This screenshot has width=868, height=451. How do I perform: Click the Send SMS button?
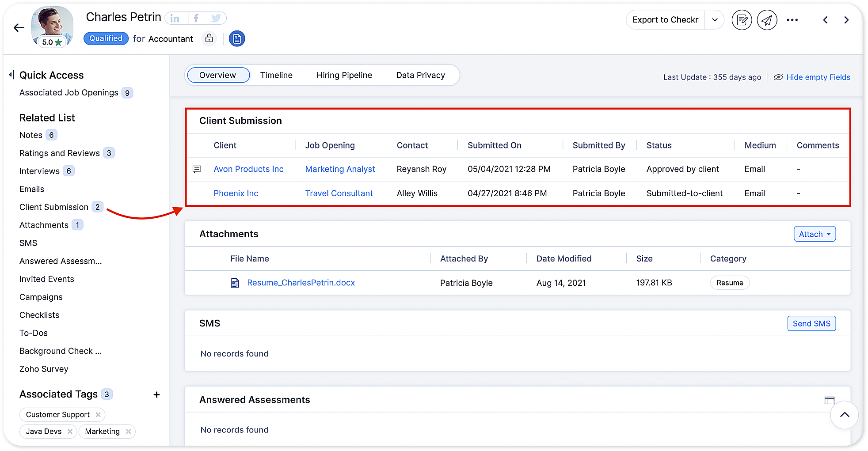(811, 323)
